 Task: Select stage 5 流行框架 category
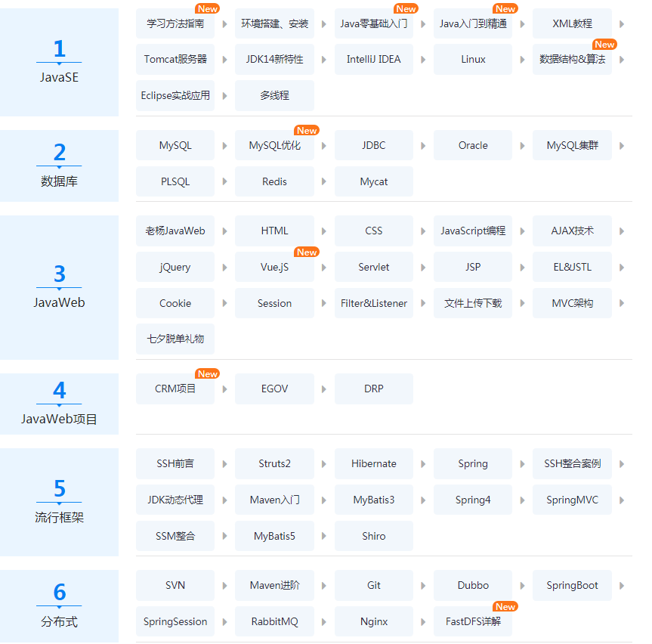[59, 502]
